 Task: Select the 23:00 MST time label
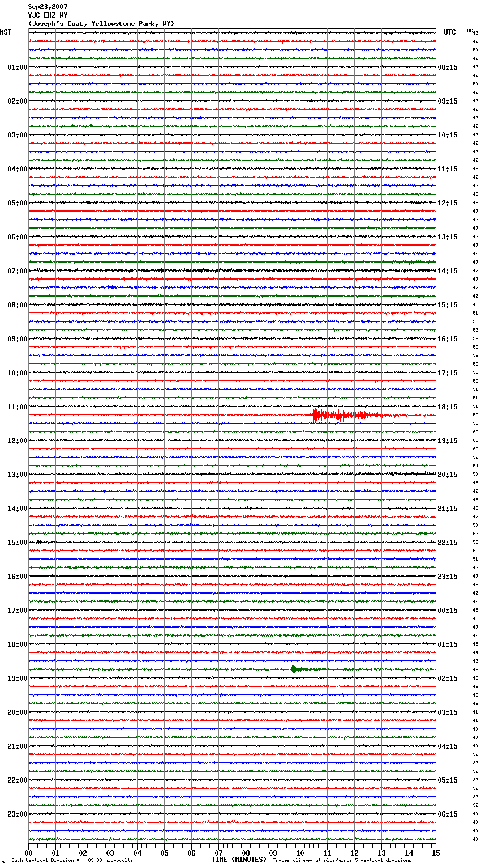point(18,814)
